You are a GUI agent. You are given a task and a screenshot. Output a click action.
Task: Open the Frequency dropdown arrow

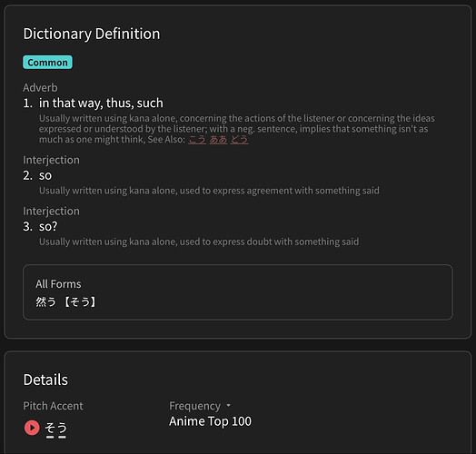[x=228, y=406]
